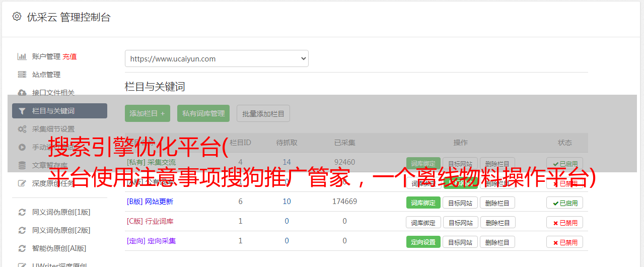Click 目标网站 for the 定向采集 row
Screen dimensions: 644x267
point(460,242)
